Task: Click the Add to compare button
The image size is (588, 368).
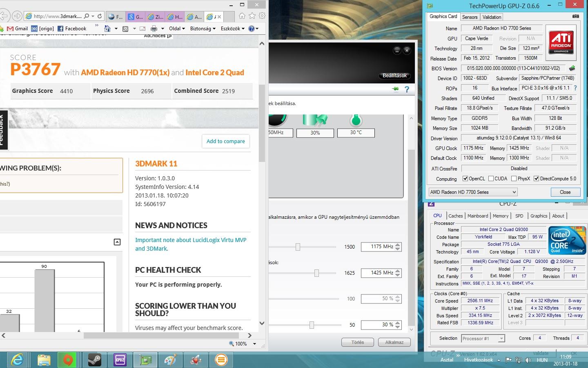Action: pos(225,141)
